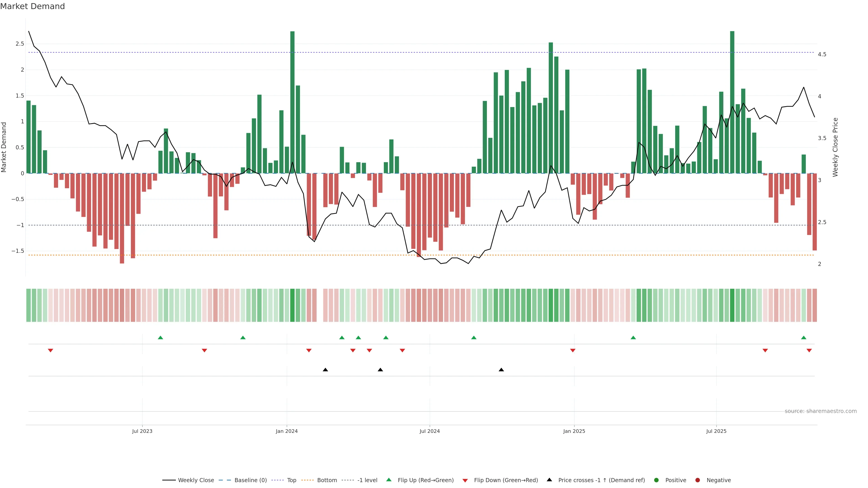868x488 pixels.
Task: Click Flip Down red triangle legend icon
Action: (465, 480)
